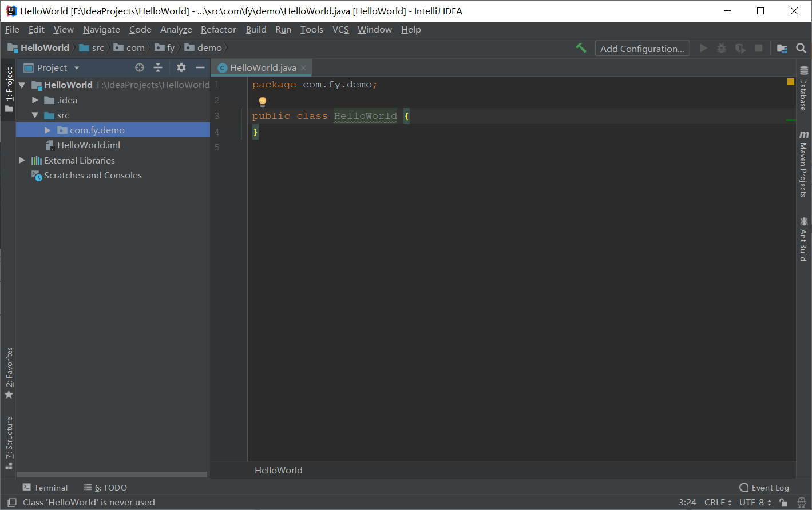Image resolution: width=812 pixels, height=510 pixels.
Task: Toggle tool window quick-access icon at bottom-left
Action: point(11,502)
